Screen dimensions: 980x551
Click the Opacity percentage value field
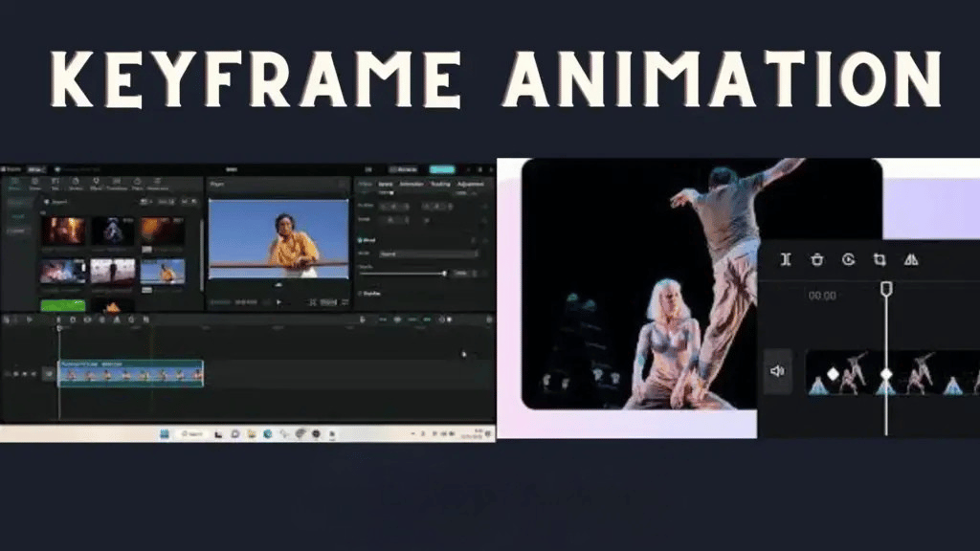tap(461, 274)
